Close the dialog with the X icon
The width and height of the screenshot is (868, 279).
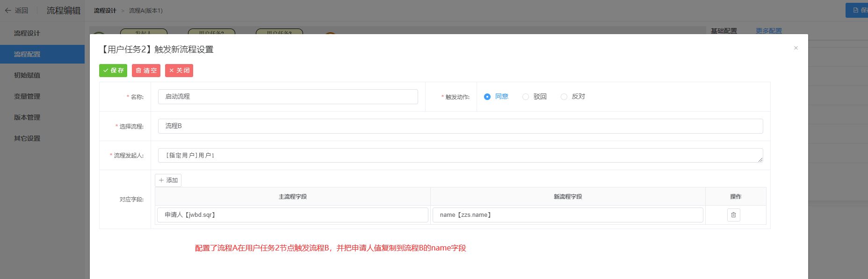pyautogui.click(x=796, y=48)
